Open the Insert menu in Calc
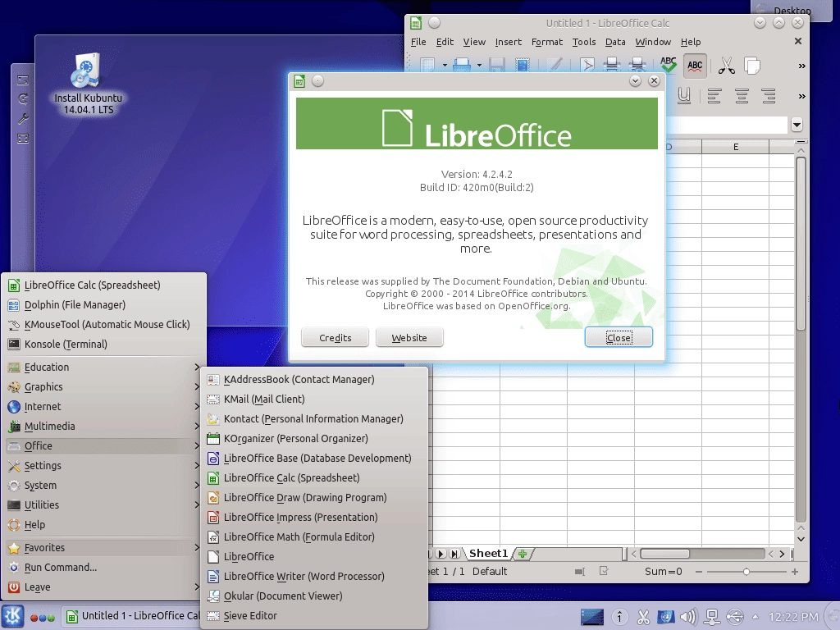 pyautogui.click(x=508, y=42)
